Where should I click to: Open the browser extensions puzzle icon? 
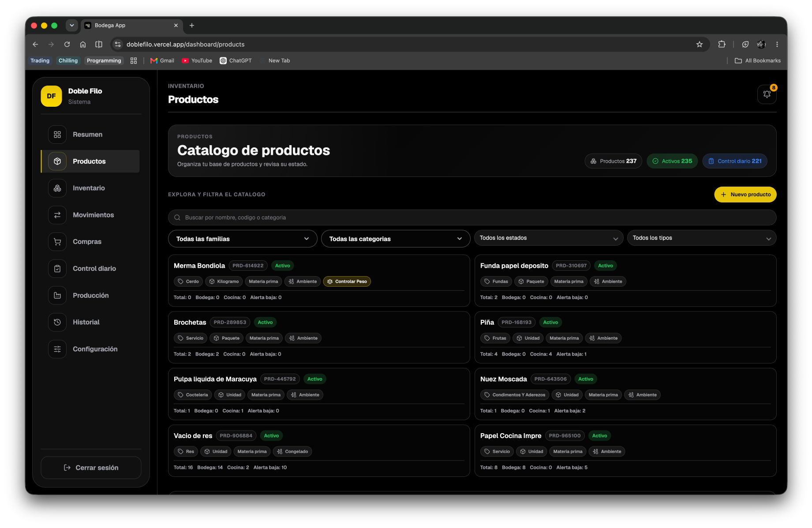point(722,44)
